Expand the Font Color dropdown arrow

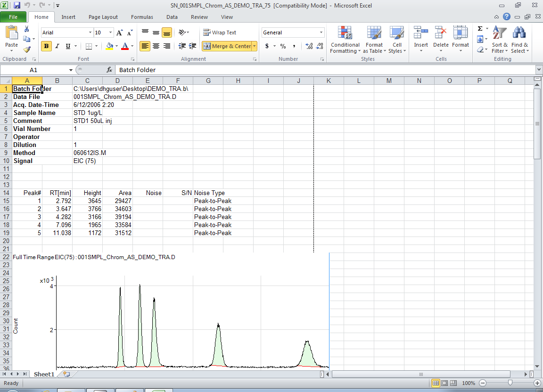pyautogui.click(x=132, y=46)
